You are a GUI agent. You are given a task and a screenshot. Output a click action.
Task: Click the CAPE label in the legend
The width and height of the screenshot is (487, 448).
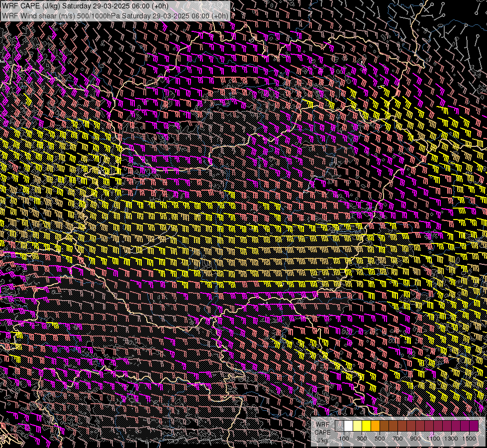[x=323, y=432]
